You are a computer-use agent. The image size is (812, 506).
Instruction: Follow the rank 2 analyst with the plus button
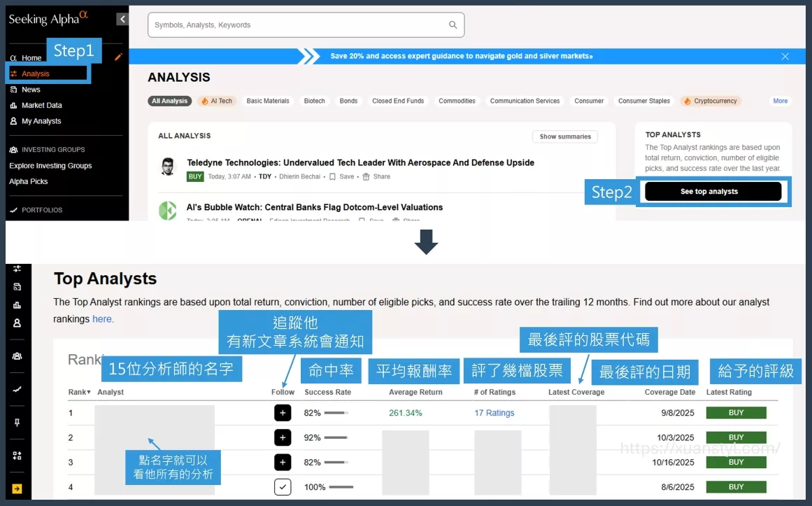point(282,437)
